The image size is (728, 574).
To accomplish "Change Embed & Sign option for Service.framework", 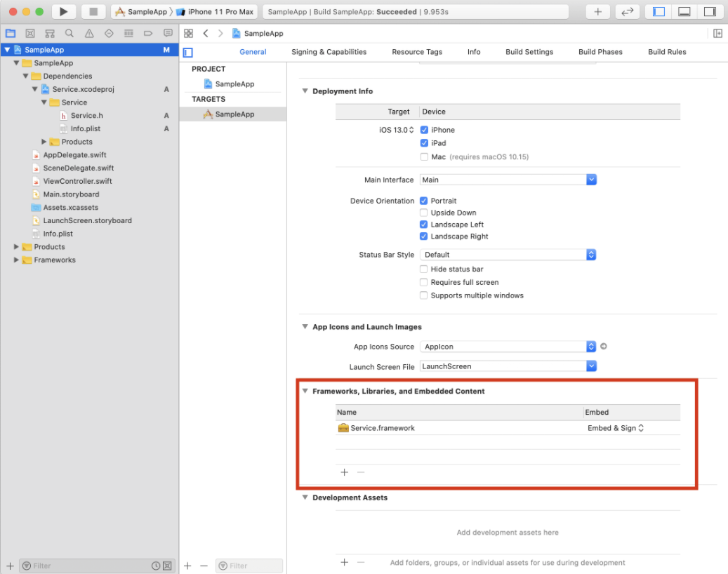I will 616,428.
